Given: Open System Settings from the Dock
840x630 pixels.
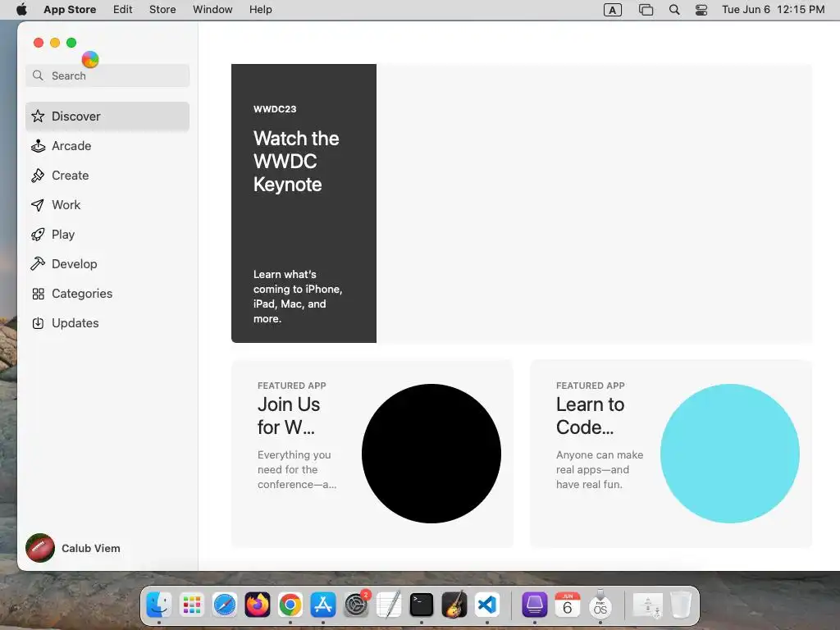Looking at the screenshot, I should point(356,605).
